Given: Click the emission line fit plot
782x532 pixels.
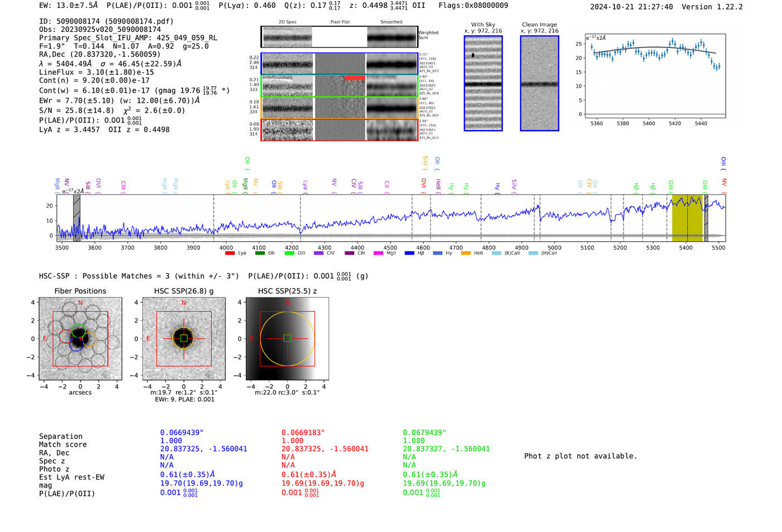Looking at the screenshot, I should click(655, 76).
